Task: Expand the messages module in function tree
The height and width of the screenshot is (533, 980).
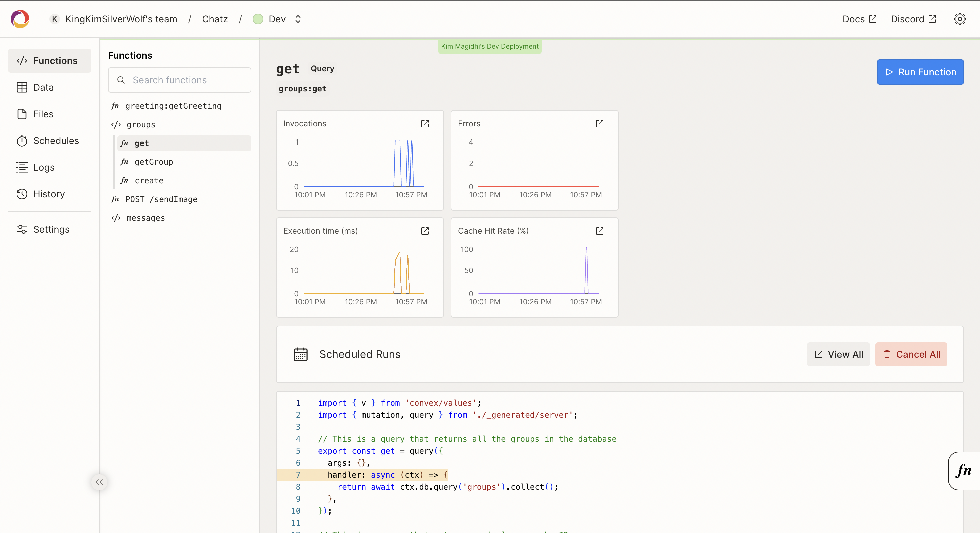Action: [x=145, y=218]
